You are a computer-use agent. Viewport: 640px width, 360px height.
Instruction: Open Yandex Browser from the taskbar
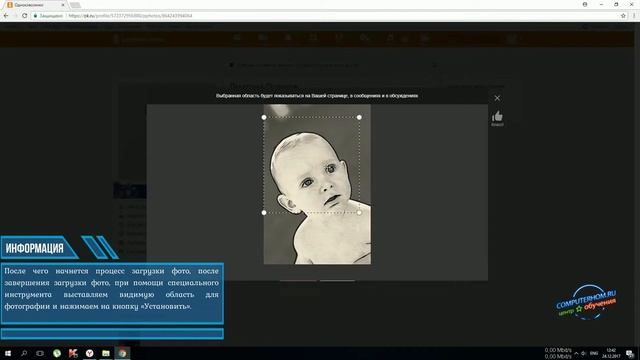pos(89,353)
